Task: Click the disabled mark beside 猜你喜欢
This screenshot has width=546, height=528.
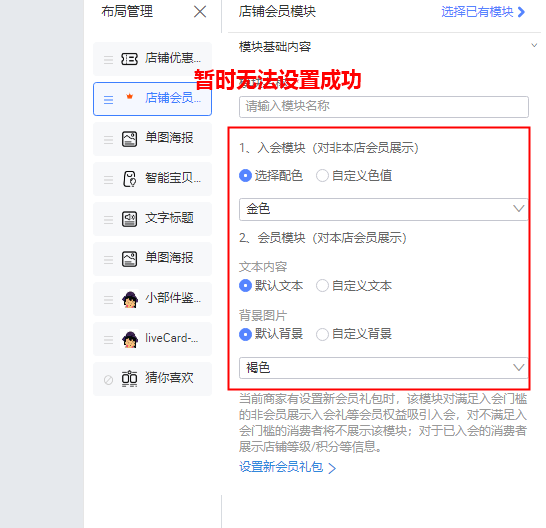Action: point(108,380)
